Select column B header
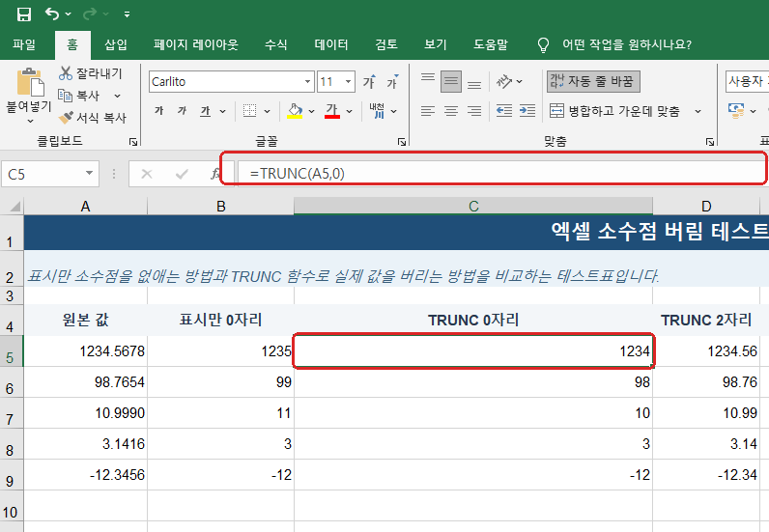The width and height of the screenshot is (769, 532). [220, 206]
